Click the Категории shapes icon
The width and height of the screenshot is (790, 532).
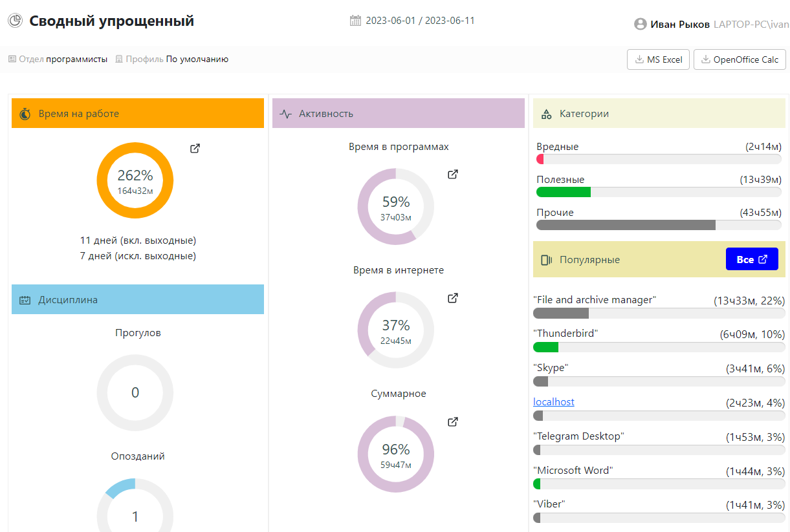click(546, 114)
